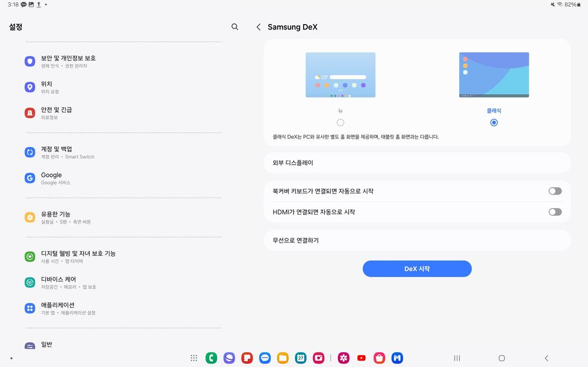Toggle 북커버 키보드 auto start switch
The width and height of the screenshot is (588, 367).
pyautogui.click(x=555, y=191)
